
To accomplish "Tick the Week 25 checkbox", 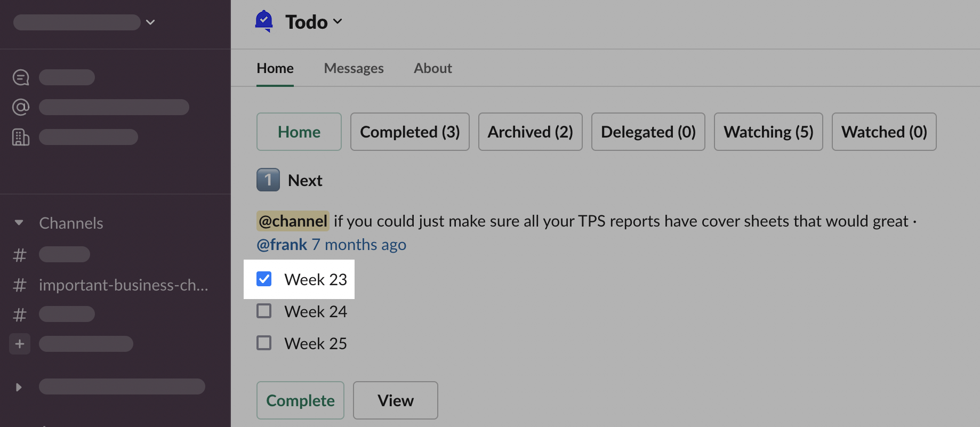I will [x=264, y=343].
